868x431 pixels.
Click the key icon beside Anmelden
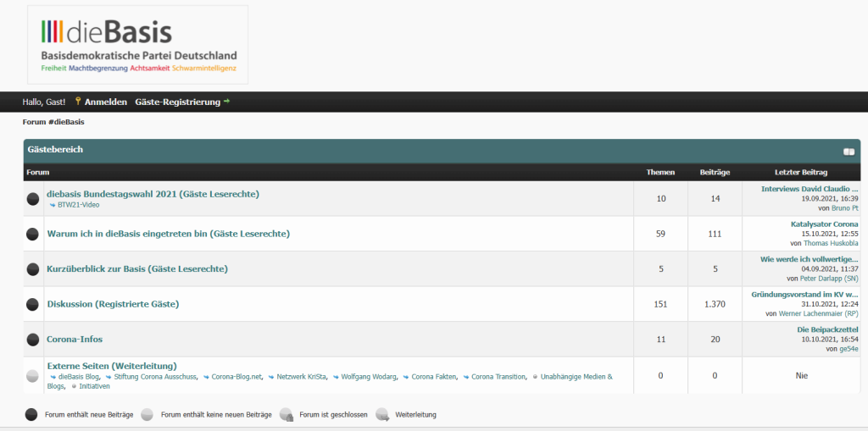pos(78,102)
